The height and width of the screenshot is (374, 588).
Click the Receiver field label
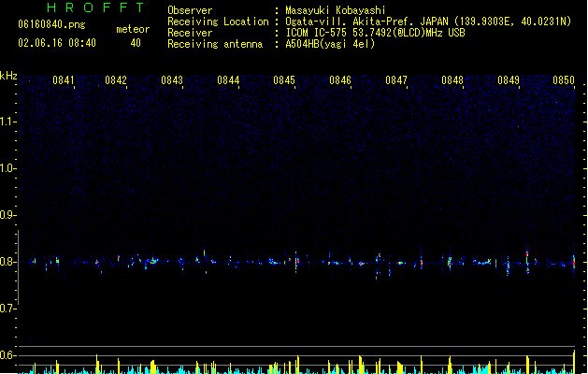click(190, 33)
